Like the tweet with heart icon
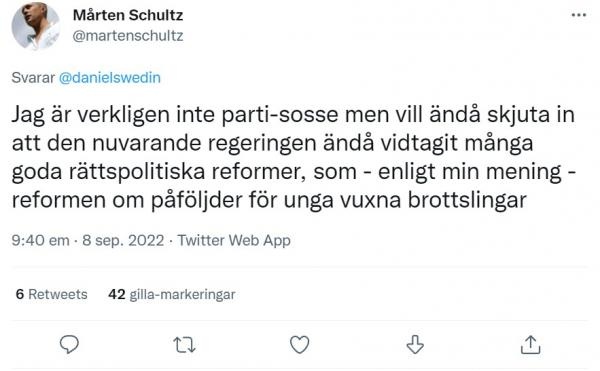600x371 pixels. (300, 345)
